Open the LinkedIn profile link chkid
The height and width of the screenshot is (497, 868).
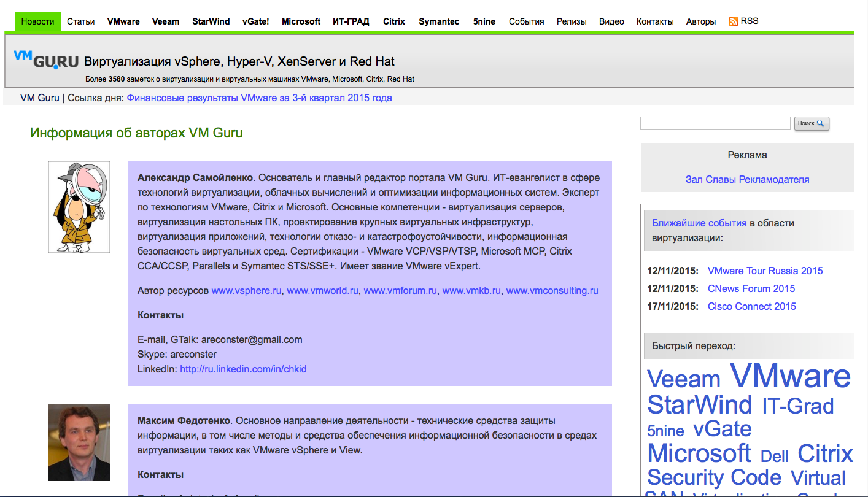point(243,369)
